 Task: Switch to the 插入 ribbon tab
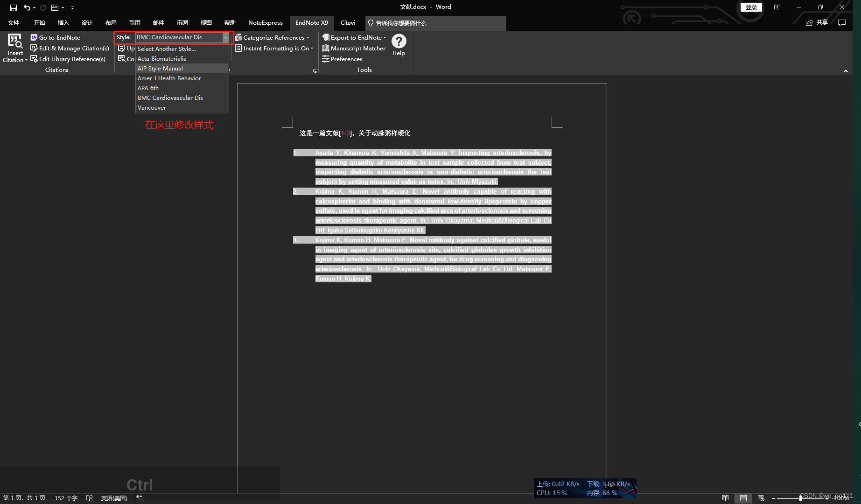tap(63, 22)
